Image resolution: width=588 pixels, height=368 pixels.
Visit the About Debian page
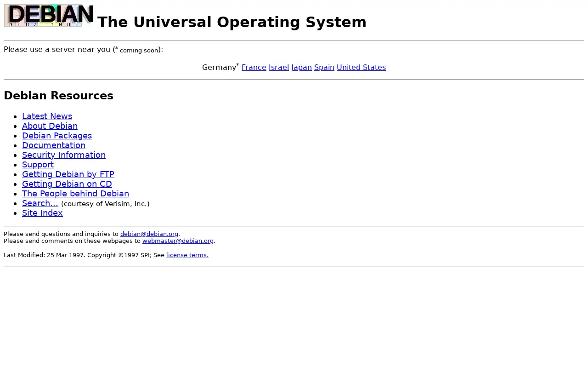(x=50, y=126)
